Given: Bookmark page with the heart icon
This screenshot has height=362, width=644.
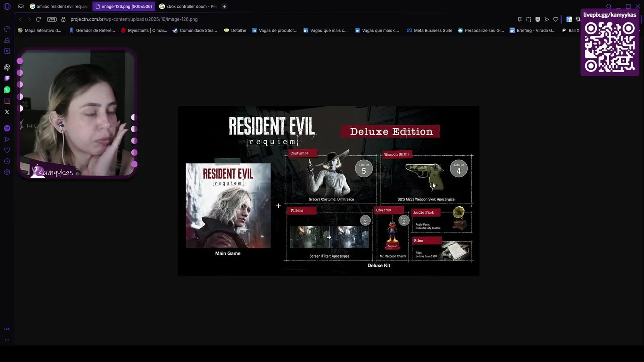Looking at the screenshot, I should [556, 19].
